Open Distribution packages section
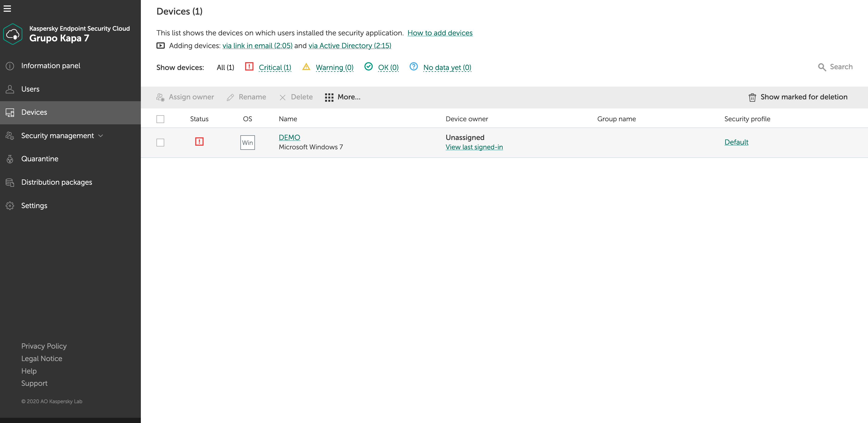868x423 pixels. coord(70,182)
